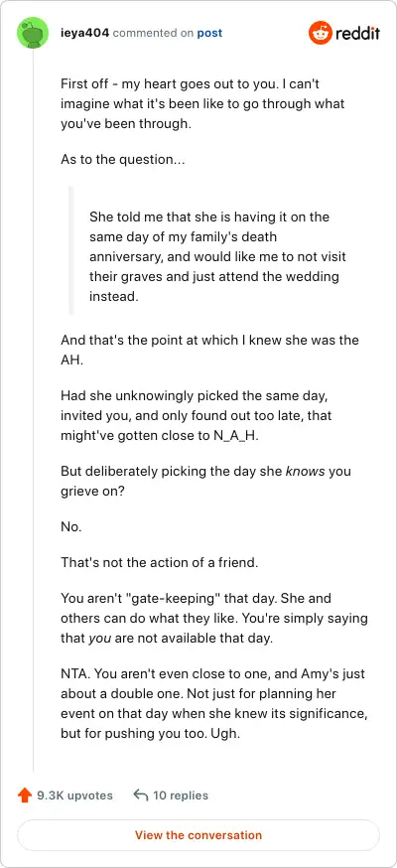Click the vertical thread line below the avatar
Viewport: 397px width, 868px height.
(x=33, y=411)
